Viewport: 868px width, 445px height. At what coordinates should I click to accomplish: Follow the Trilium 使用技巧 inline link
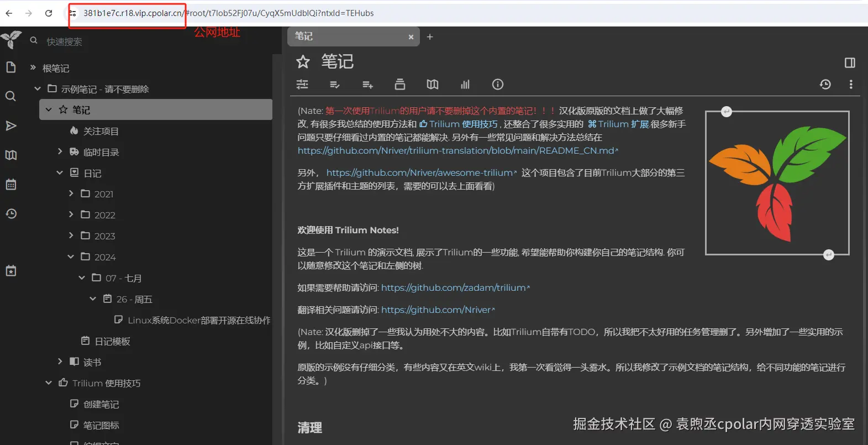[x=459, y=124]
